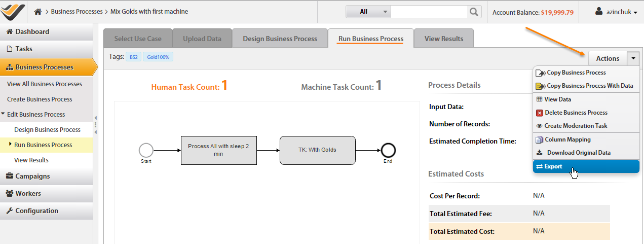Switch to Select Use Case tab
This screenshot has height=244, width=644.
[x=138, y=39]
